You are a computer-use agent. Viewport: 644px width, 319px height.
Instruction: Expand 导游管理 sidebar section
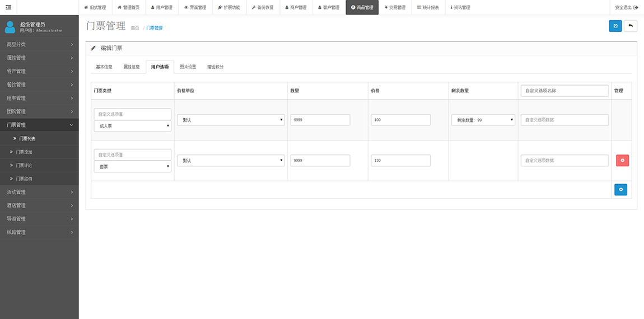pyautogui.click(x=39, y=219)
